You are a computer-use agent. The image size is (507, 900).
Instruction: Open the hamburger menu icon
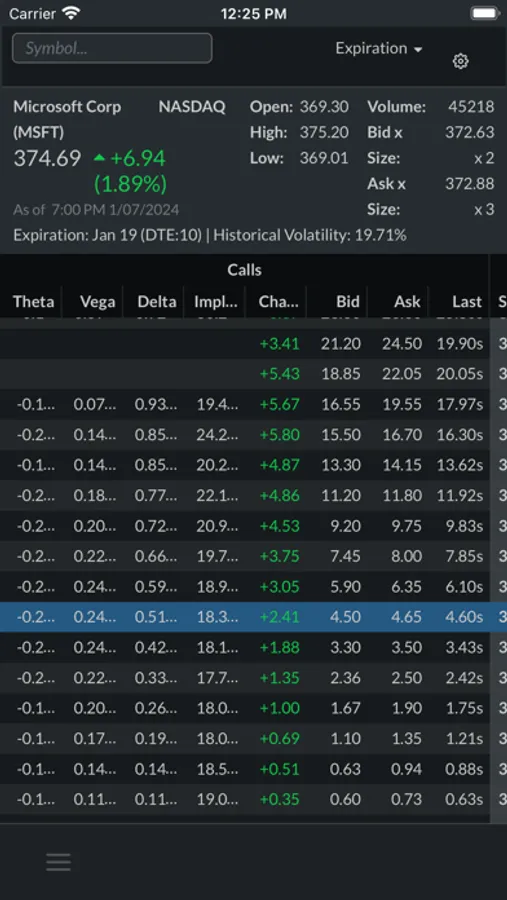(x=59, y=862)
